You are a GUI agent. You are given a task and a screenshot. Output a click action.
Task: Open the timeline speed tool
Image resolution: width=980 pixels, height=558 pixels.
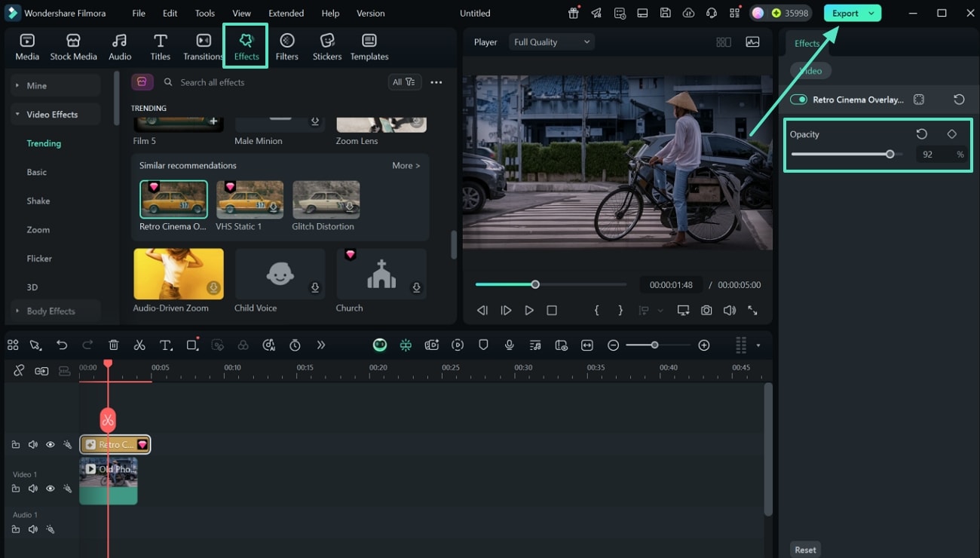[x=295, y=345]
